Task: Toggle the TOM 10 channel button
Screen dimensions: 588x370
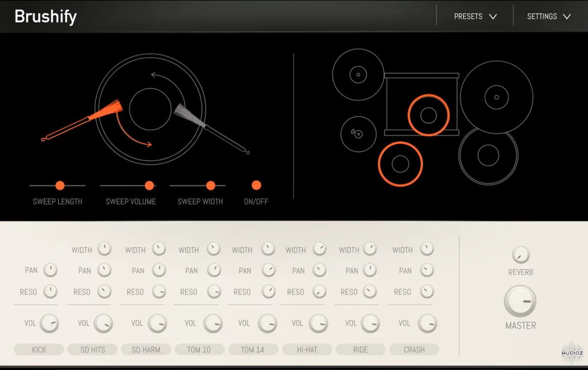Action: point(199,349)
